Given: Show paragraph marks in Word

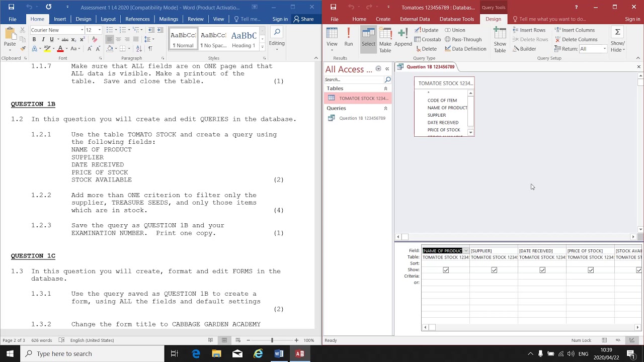Looking at the screenshot, I should tap(150, 49).
